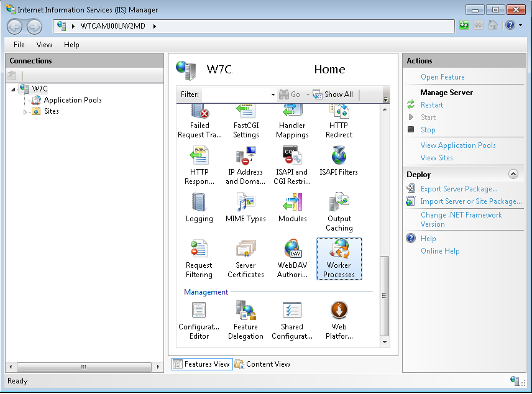Image resolution: width=532 pixels, height=394 pixels.
Task: Click the status bar server icon
Action: tap(515, 380)
